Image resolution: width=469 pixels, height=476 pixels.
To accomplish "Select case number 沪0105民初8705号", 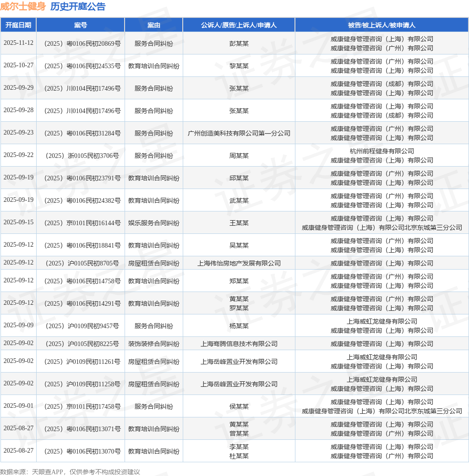I will [82, 263].
